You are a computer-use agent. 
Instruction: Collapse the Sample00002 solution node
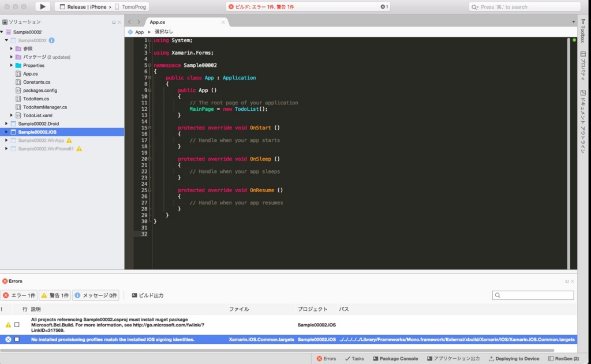click(2, 32)
